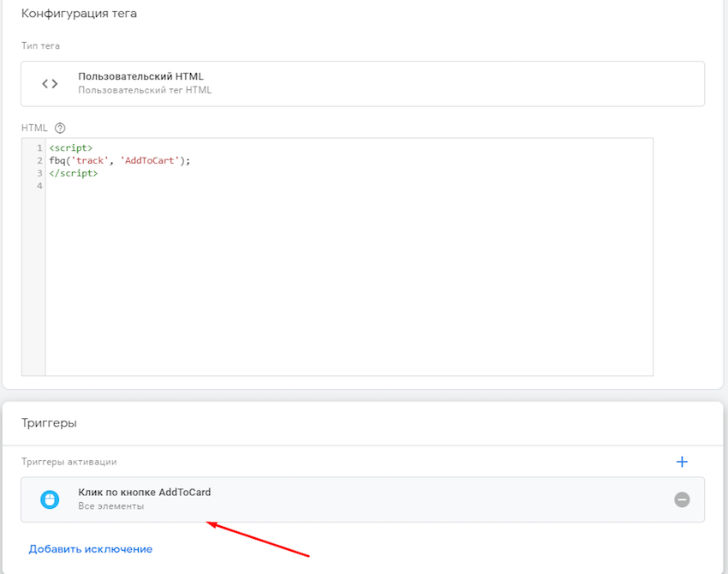The width and height of the screenshot is (728, 574).
Task: Click the 'Триггеры активации' label
Action: (69, 462)
